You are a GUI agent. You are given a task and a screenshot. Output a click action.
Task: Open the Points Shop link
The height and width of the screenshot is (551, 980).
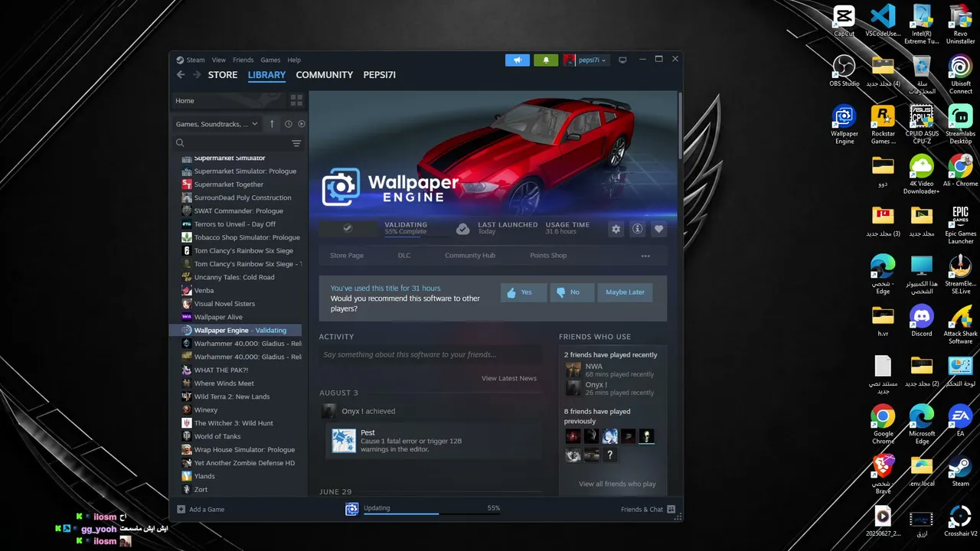tap(548, 256)
